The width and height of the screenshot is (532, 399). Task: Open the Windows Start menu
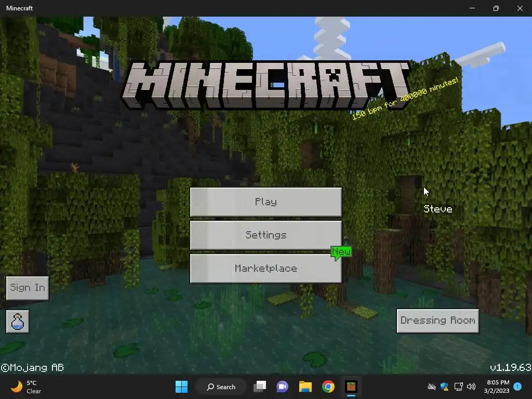[x=181, y=387]
